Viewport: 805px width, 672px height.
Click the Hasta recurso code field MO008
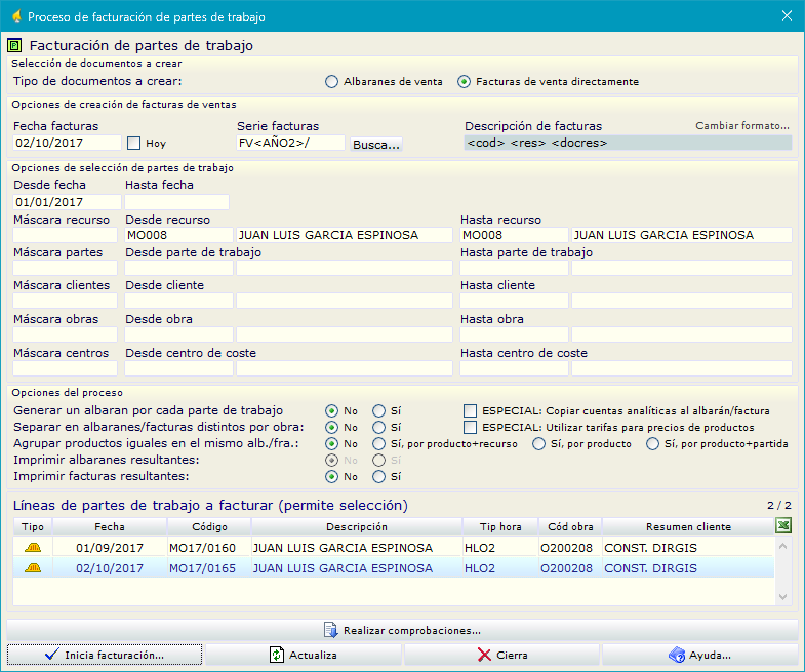[514, 235]
